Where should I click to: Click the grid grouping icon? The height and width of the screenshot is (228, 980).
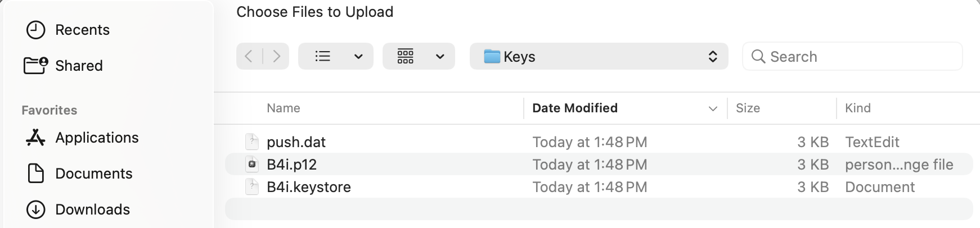click(406, 56)
